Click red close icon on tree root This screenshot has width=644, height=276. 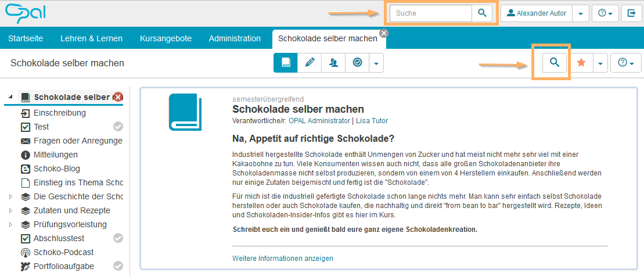[x=118, y=97]
